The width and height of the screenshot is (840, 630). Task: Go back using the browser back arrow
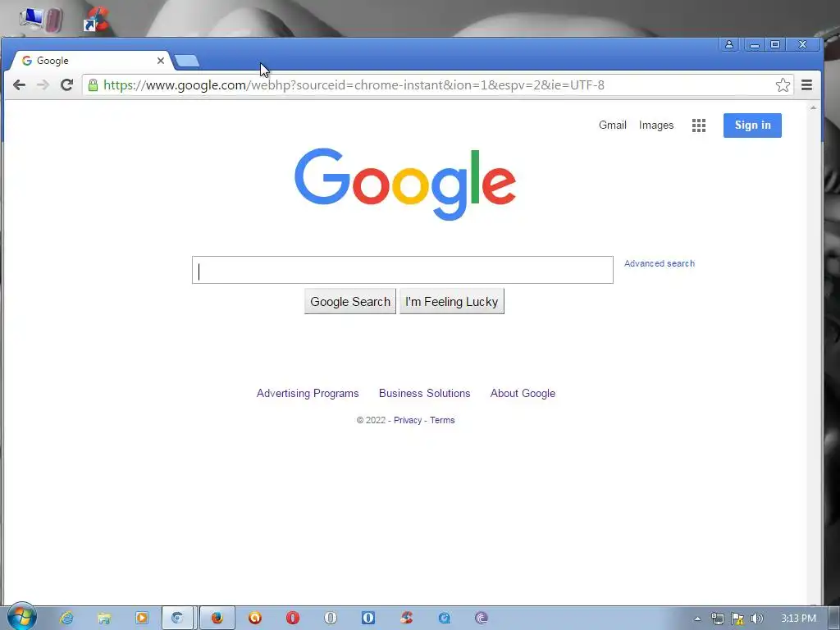pyautogui.click(x=20, y=84)
